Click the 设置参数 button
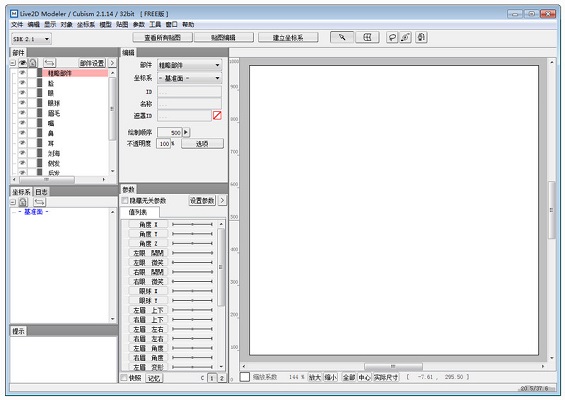 (202, 201)
